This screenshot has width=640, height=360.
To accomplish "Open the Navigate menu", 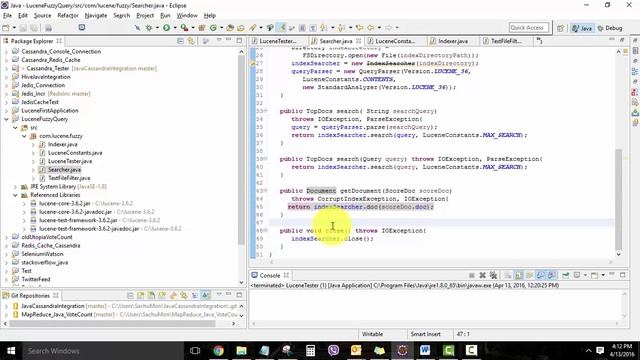I will pos(96,16).
